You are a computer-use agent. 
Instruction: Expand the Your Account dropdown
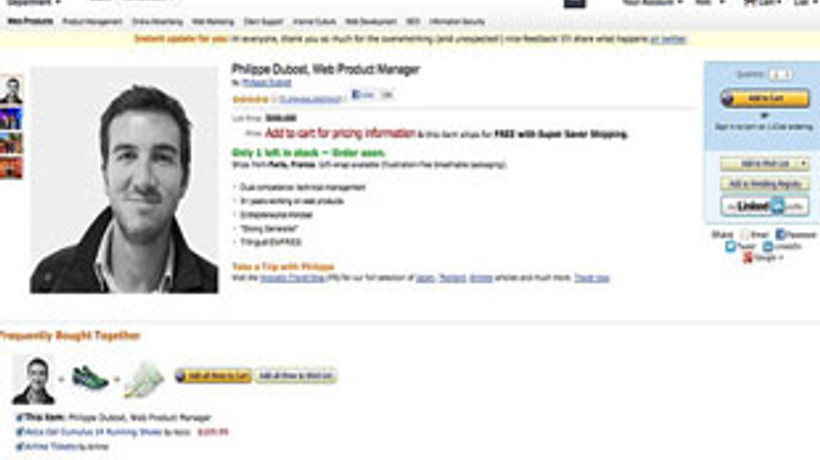click(x=652, y=3)
